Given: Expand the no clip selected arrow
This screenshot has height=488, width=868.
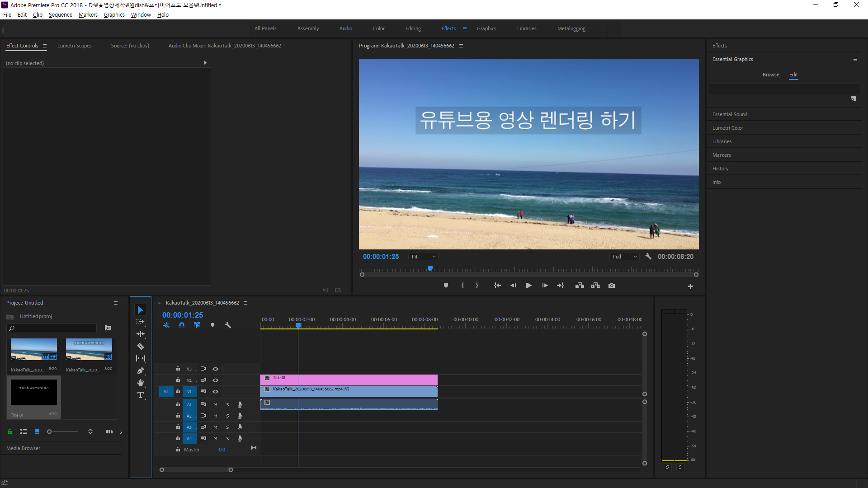Looking at the screenshot, I should pyautogui.click(x=205, y=63).
